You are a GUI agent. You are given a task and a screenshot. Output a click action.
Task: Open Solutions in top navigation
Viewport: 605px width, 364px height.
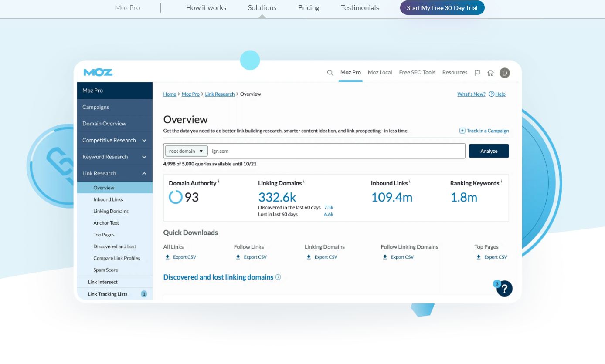(x=262, y=8)
